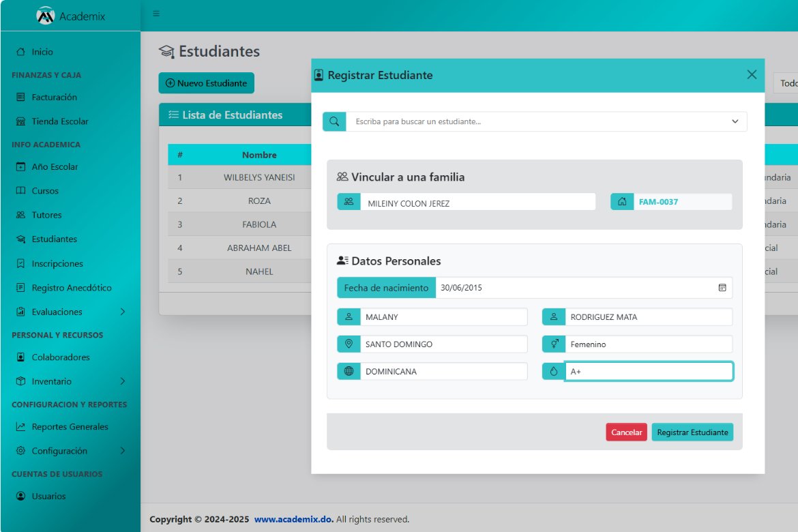Click the family group icon beside MILEINY COLON JEREZ
The width and height of the screenshot is (798, 532).
coord(349,202)
